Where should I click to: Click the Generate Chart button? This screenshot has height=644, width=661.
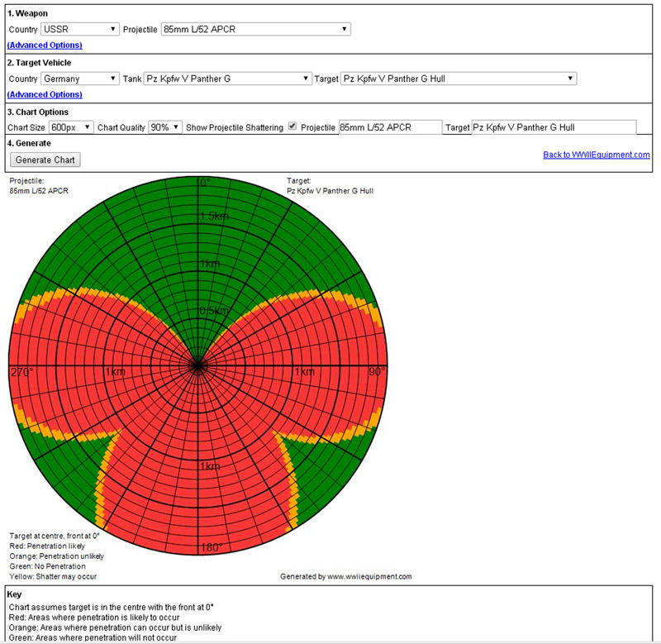click(45, 160)
